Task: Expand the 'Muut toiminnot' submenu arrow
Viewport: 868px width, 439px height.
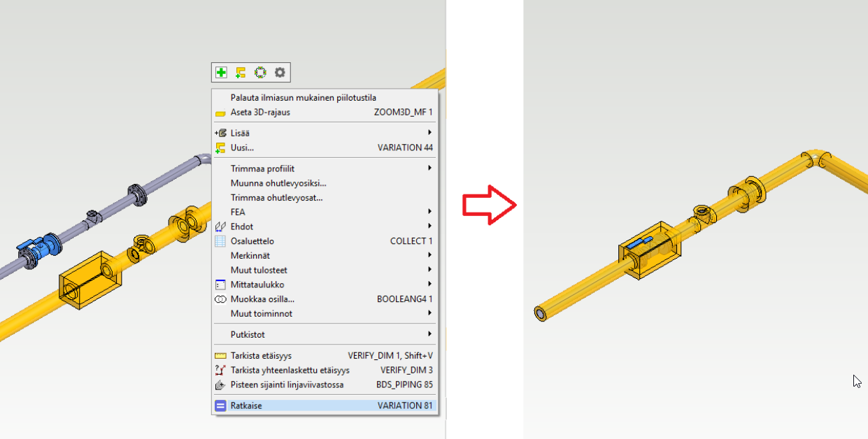Action: tap(430, 314)
